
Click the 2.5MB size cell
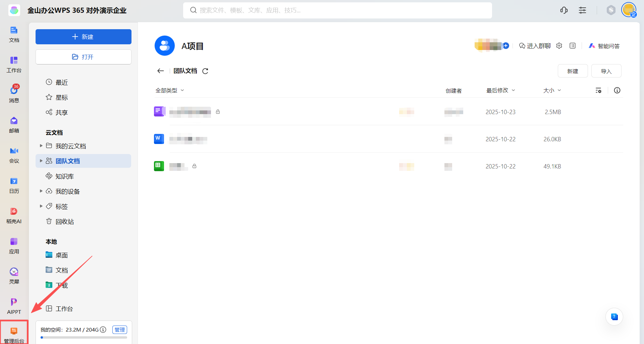tap(553, 112)
